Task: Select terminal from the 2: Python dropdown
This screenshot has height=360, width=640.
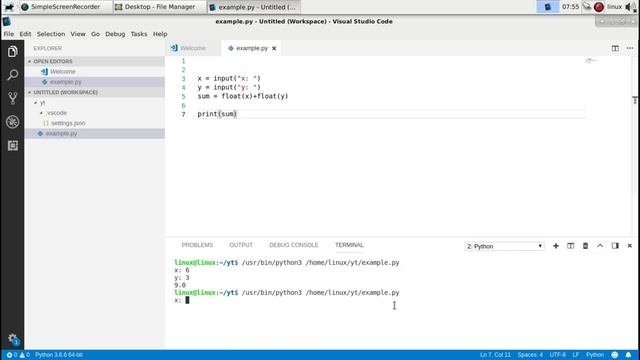Action: pos(504,246)
